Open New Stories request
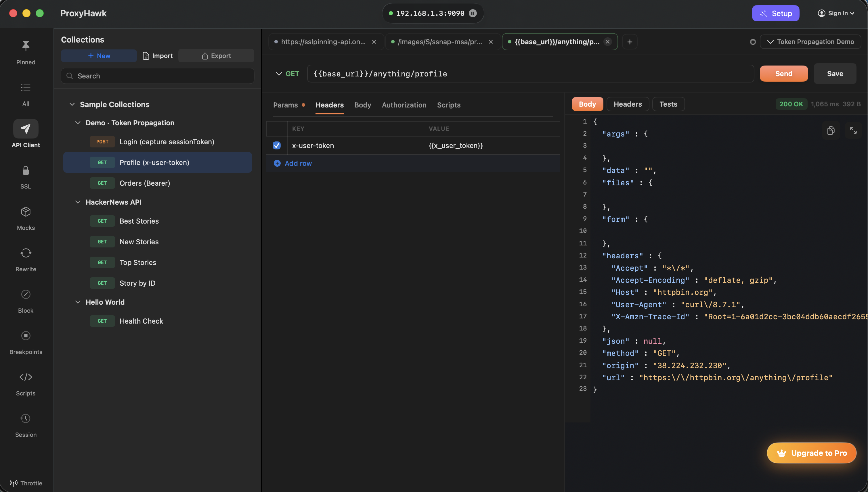The width and height of the screenshot is (868, 492). [x=158, y=242]
